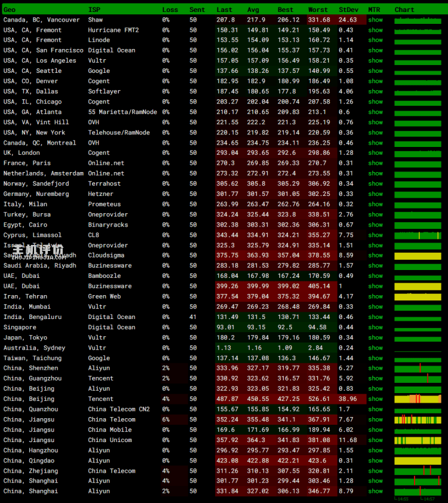Click the Chart column header
The width and height of the screenshot is (448, 503).
point(404,10)
